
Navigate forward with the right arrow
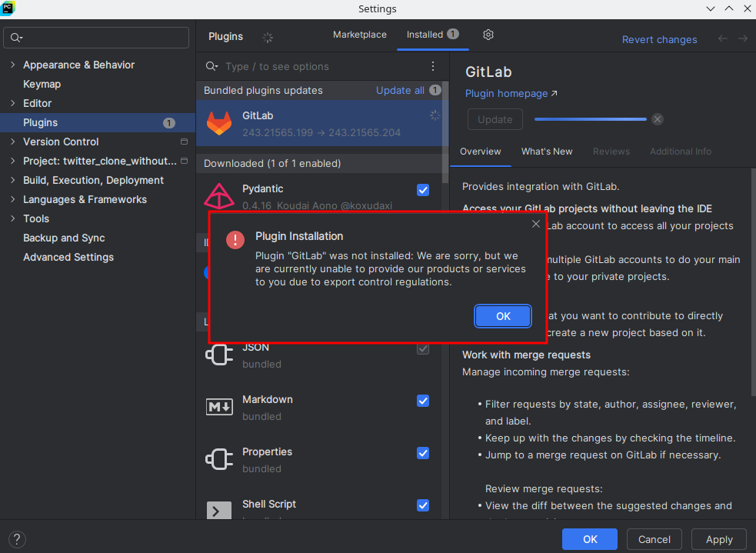742,38
